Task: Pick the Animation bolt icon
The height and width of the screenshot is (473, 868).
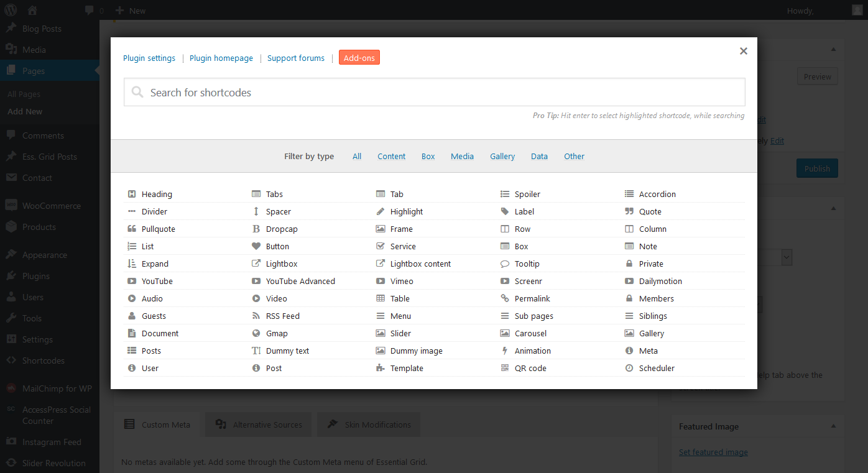Action: coord(505,351)
